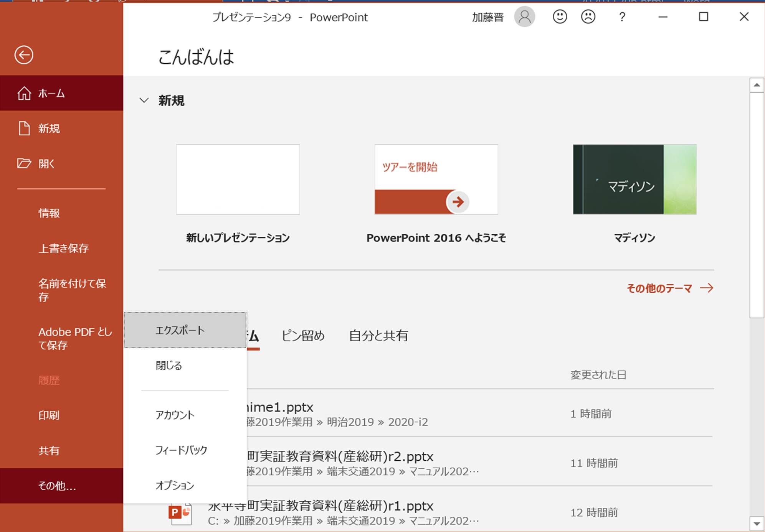Click the back arrow circle icon
The height and width of the screenshot is (532, 765).
click(24, 55)
